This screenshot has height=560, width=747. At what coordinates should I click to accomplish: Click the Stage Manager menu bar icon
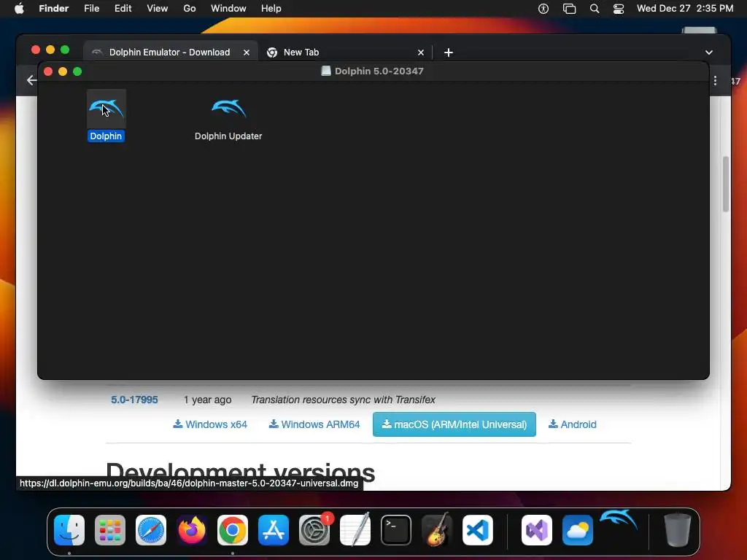coord(569,9)
